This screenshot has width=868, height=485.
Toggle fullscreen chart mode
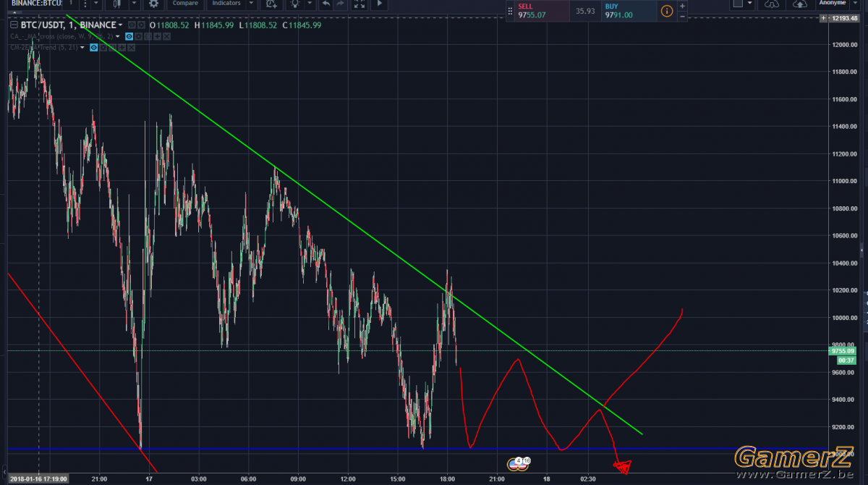click(359, 4)
